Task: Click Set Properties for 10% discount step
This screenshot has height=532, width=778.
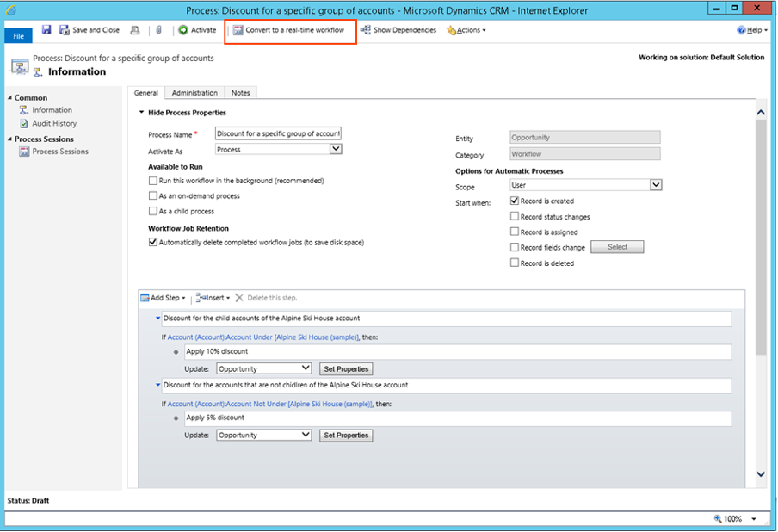Action: [x=346, y=369]
